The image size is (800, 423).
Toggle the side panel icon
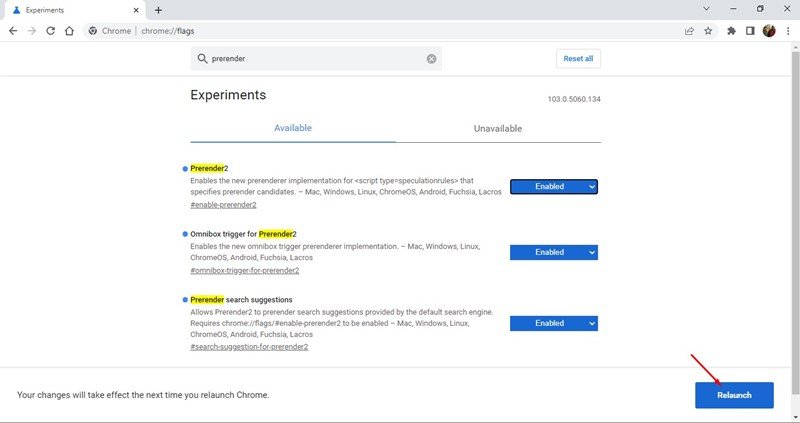pos(750,31)
